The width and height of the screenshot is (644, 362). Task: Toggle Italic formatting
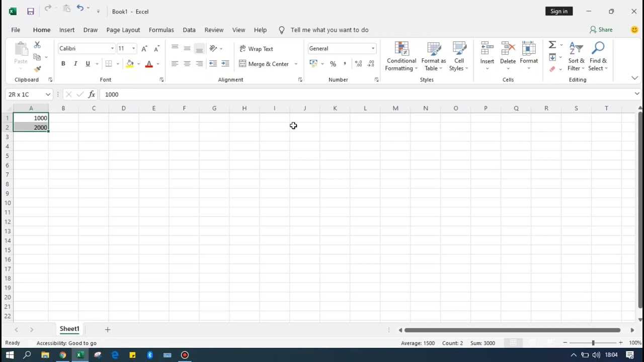coord(75,64)
